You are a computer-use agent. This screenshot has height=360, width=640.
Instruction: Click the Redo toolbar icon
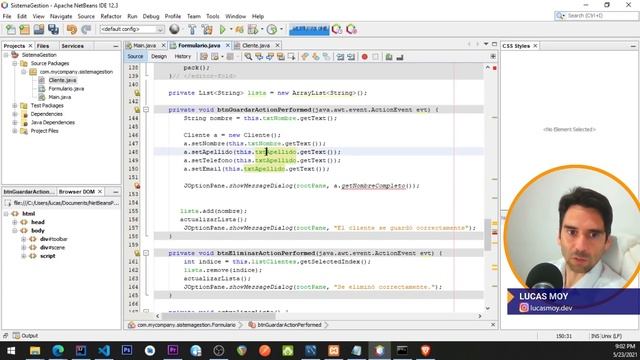pyautogui.click(x=86, y=29)
